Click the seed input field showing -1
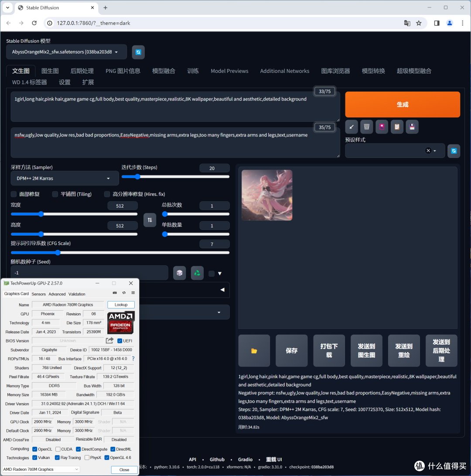 tap(89, 273)
